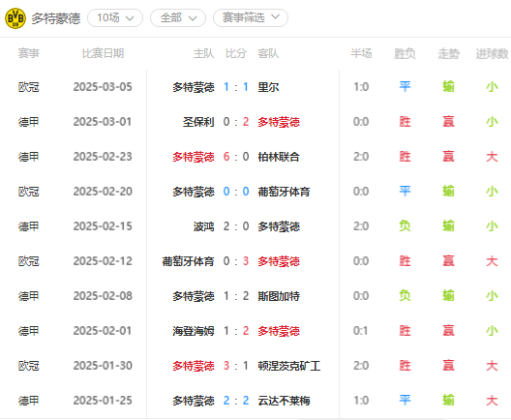Open the 赛事筛选 competition filter dropdown
The image size is (511, 420).
[x=251, y=17]
